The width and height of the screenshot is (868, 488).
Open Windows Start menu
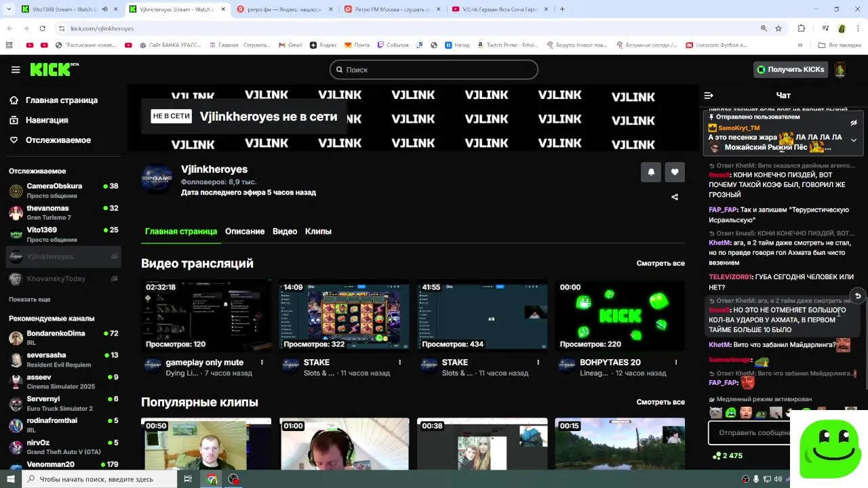click(x=9, y=479)
